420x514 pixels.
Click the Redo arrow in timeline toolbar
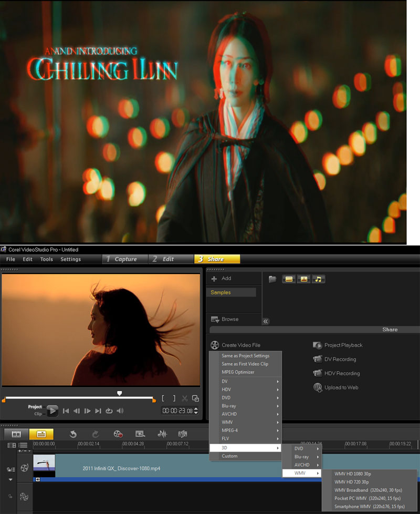[x=95, y=434]
